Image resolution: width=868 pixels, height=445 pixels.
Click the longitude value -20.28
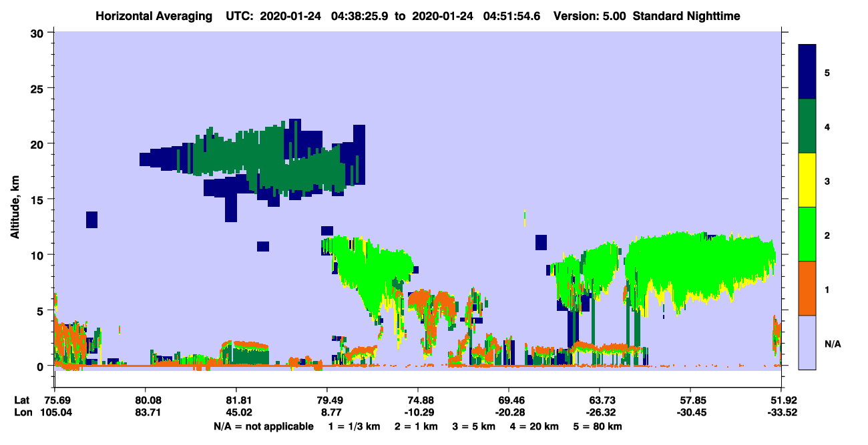509,412
